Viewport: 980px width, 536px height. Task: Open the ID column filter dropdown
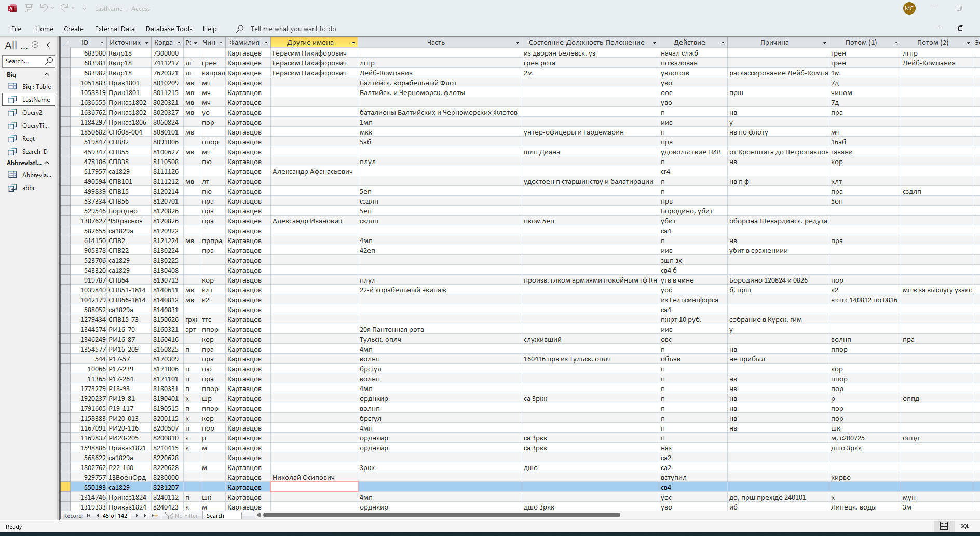(x=102, y=43)
